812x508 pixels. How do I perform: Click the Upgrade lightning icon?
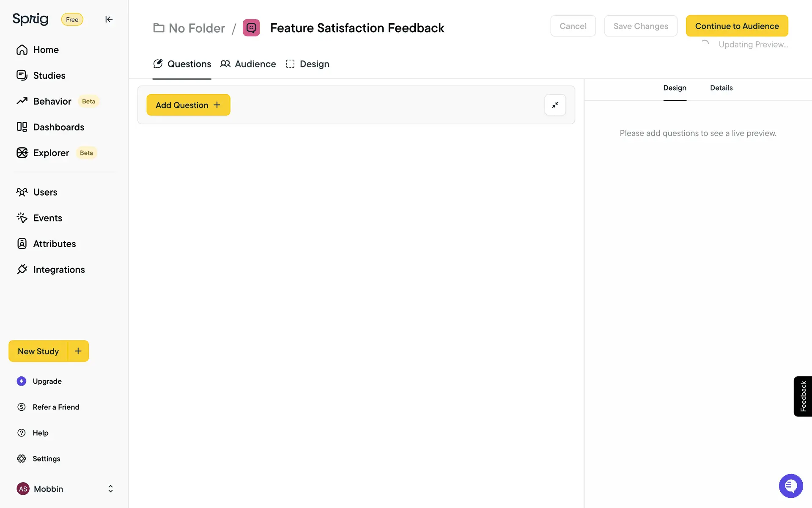(x=22, y=381)
